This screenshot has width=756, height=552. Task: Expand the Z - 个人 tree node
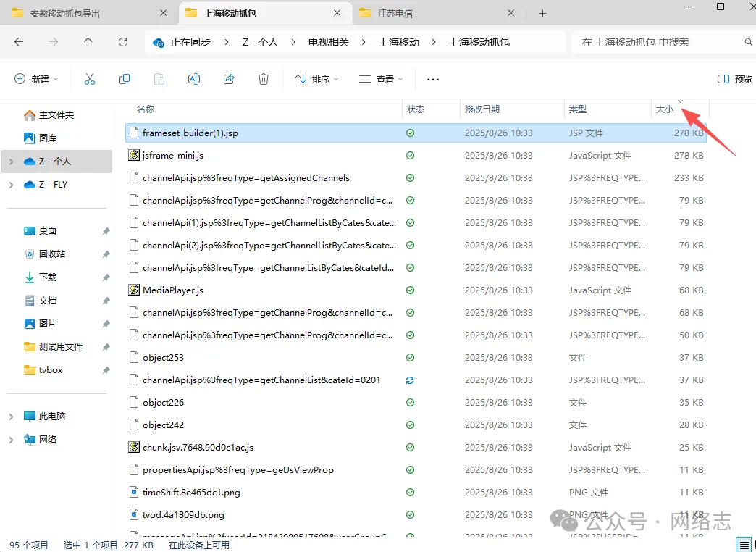point(11,162)
